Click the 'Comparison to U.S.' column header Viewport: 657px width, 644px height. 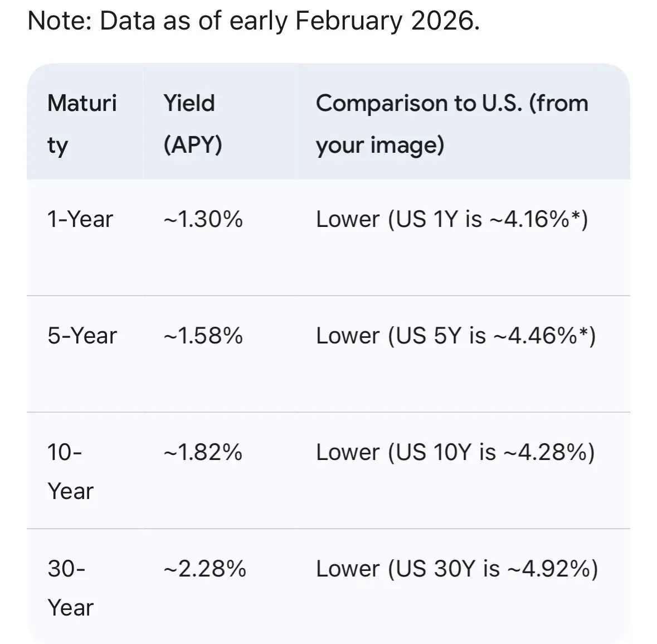[x=451, y=104]
